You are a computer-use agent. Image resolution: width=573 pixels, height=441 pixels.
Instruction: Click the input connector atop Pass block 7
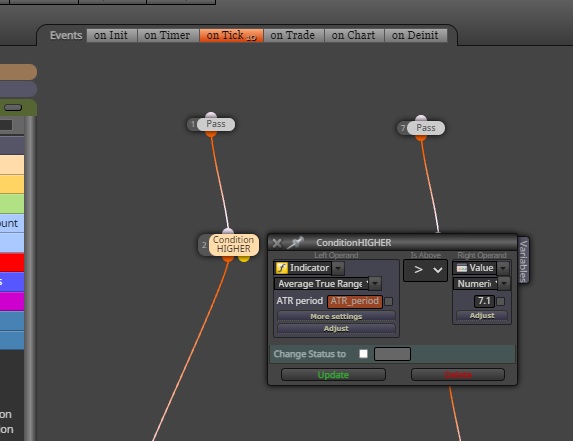[421, 118]
